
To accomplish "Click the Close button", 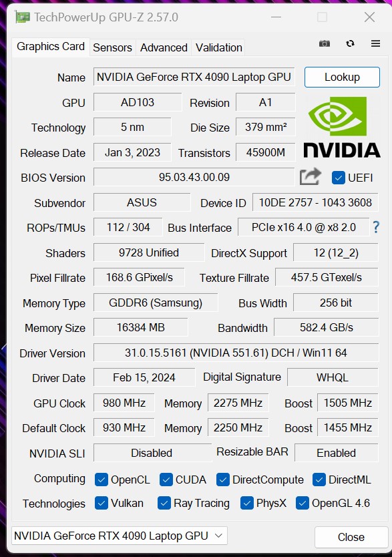I will (351, 537).
